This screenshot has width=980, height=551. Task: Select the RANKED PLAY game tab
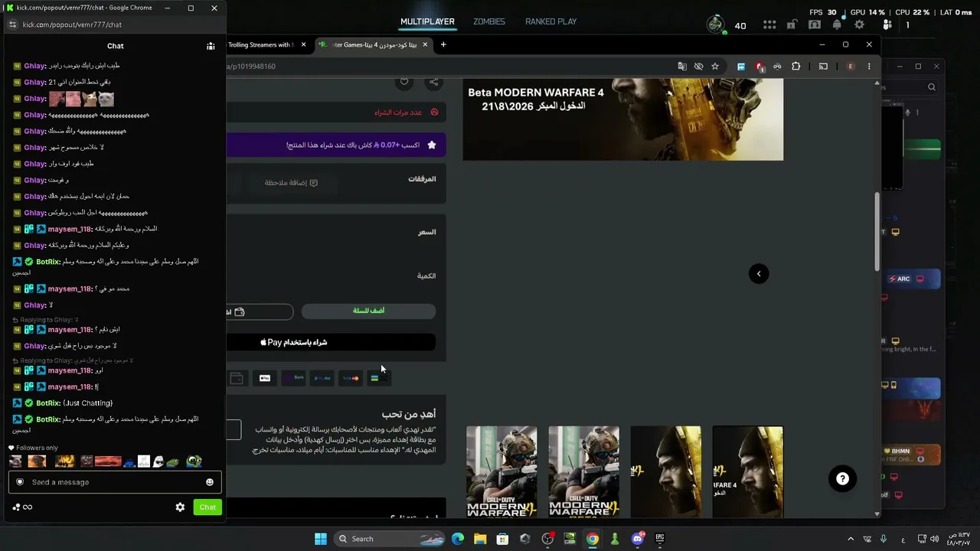click(x=551, y=21)
